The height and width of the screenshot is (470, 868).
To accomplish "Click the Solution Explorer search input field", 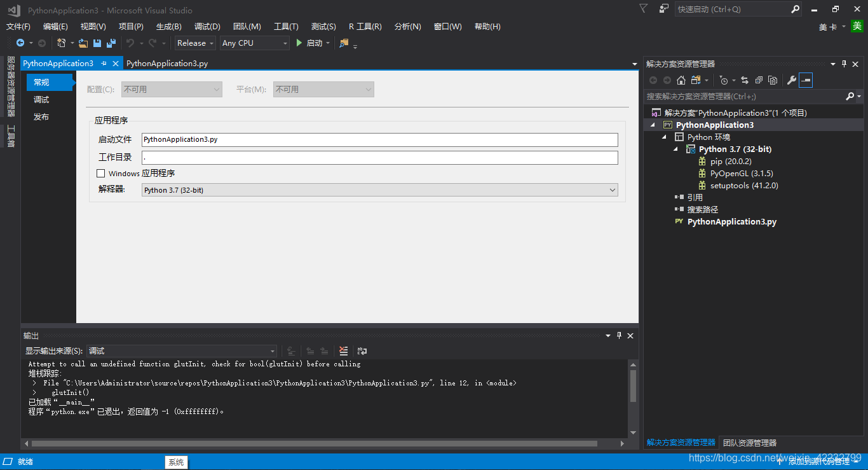I will (743, 97).
